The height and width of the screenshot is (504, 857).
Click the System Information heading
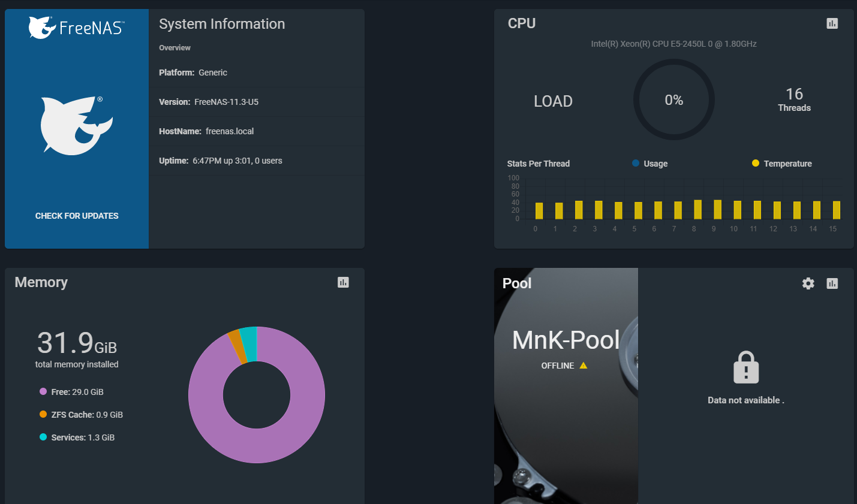click(x=222, y=24)
